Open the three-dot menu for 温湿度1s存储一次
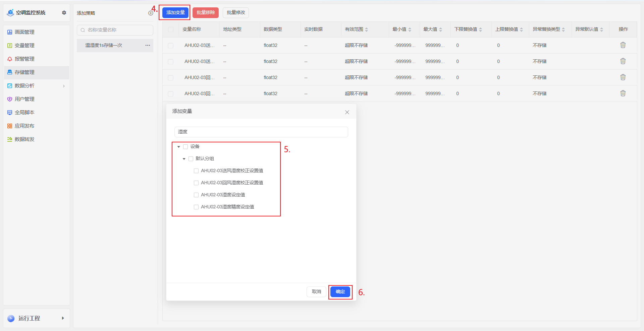Screen dimensions: 644x331 pos(148,45)
